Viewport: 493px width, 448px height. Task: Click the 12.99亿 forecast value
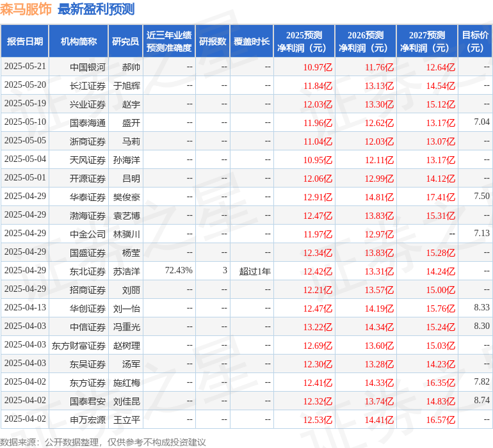point(379,179)
